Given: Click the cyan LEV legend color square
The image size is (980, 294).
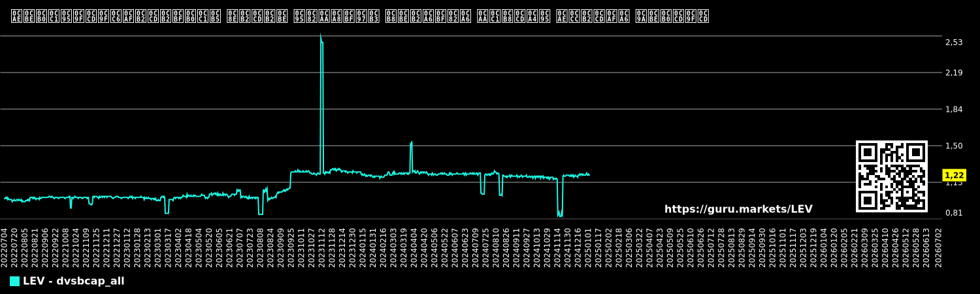Looking at the screenshot, I should pos(14,282).
